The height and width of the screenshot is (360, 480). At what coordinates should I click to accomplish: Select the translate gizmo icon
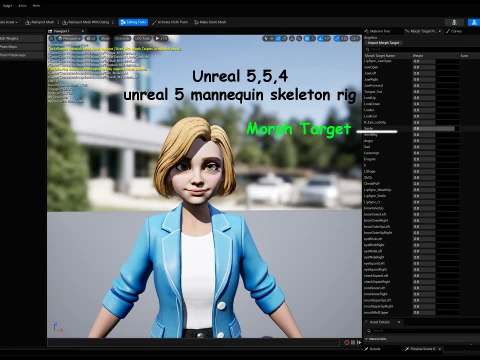point(272,39)
